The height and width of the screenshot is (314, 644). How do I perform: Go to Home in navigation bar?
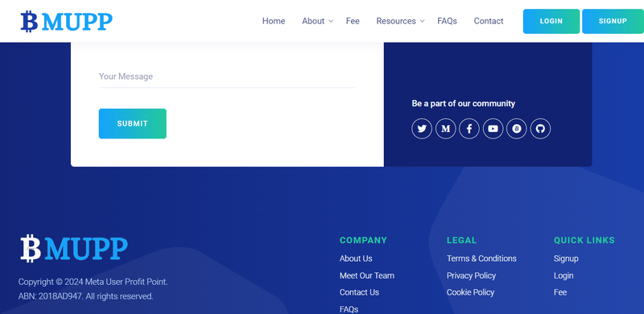click(x=274, y=21)
